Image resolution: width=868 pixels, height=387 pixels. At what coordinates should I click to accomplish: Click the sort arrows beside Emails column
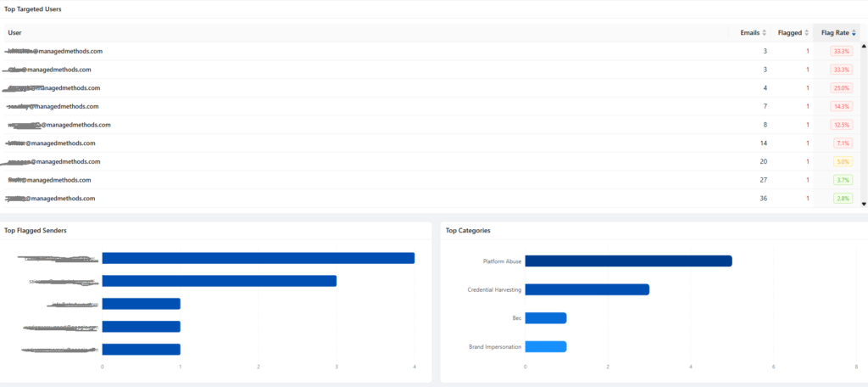(x=765, y=33)
